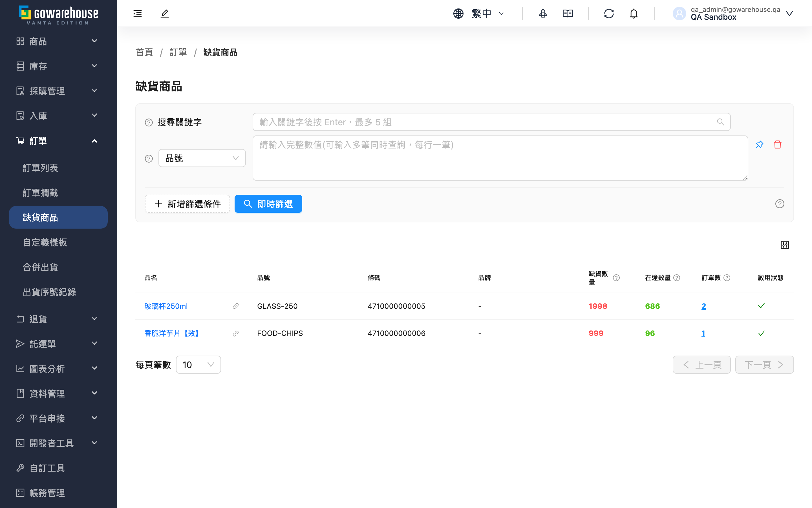812x508 pixels.
Task: Click the magnifier icon in keyword field
Action: (x=720, y=122)
